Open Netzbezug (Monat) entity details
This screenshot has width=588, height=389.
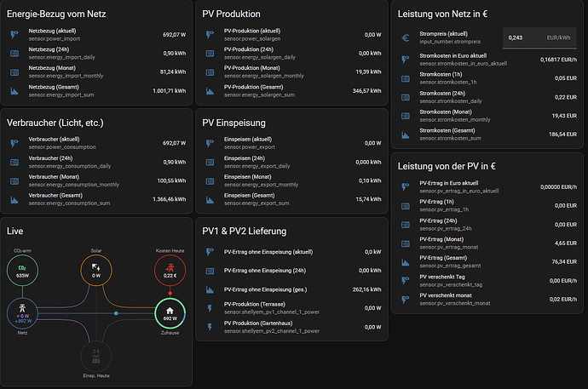coord(97,72)
